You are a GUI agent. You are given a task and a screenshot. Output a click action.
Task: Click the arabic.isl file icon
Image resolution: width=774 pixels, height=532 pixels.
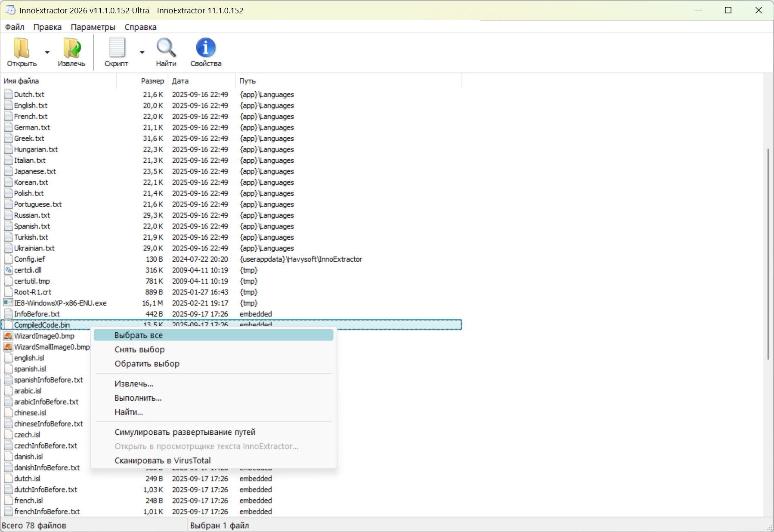pos(8,390)
